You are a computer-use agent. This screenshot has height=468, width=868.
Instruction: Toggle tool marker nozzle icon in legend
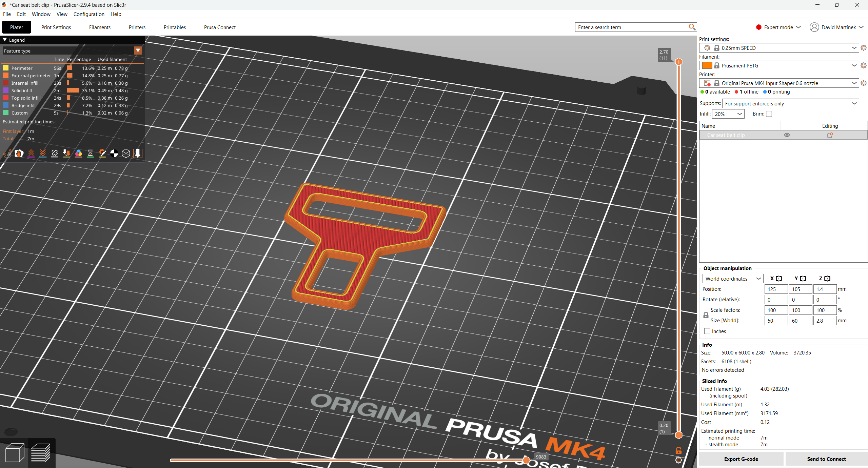pos(138,154)
